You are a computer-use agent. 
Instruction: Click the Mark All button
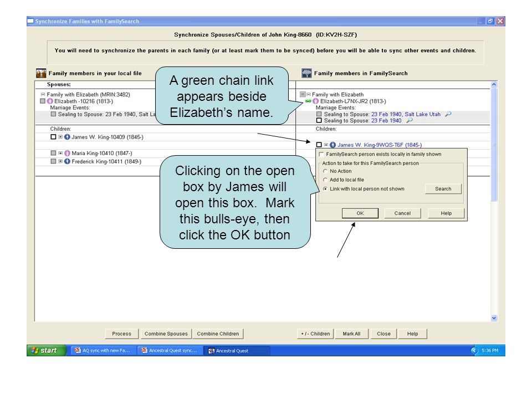(351, 334)
